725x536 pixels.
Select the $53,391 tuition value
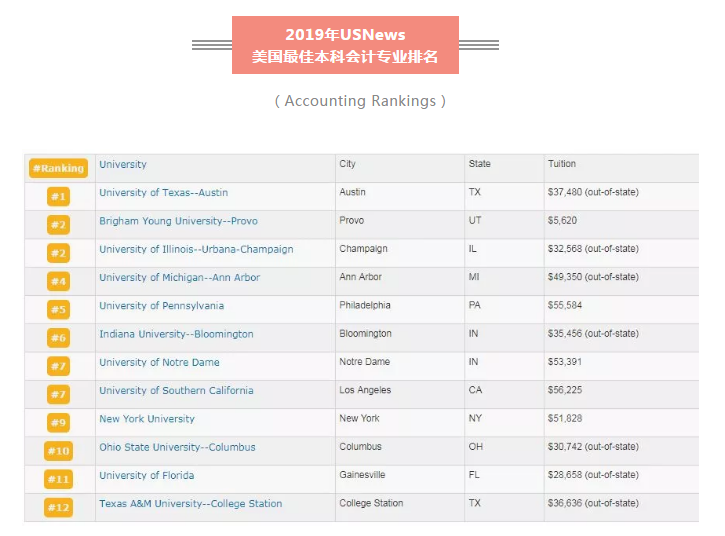[565, 362]
